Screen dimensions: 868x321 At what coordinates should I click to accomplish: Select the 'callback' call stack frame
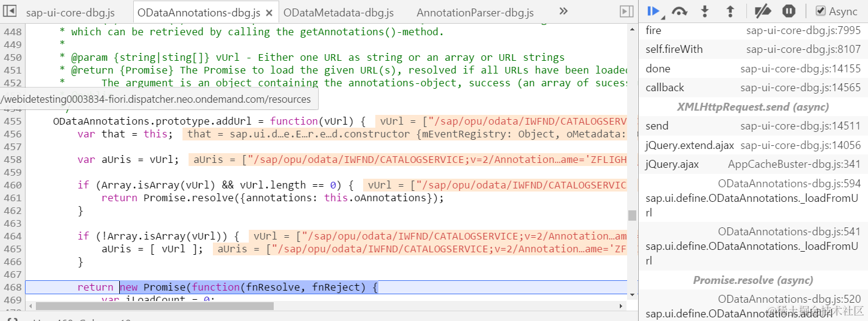tap(665, 88)
